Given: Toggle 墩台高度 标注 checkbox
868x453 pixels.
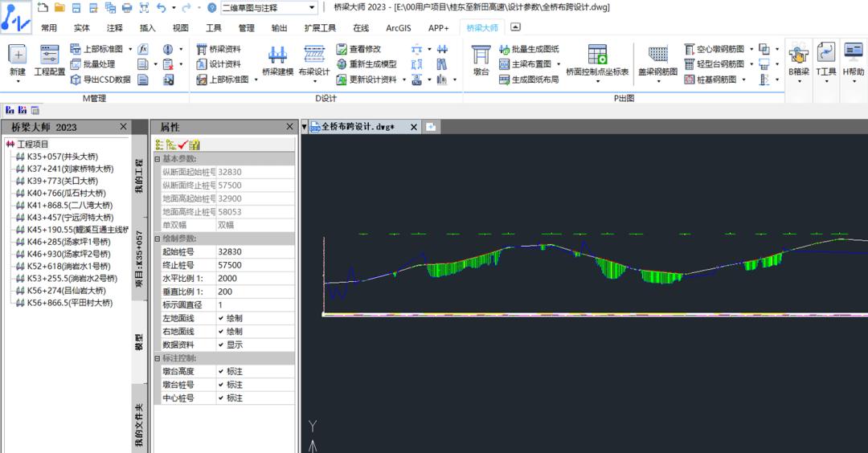Looking at the screenshot, I should 221,371.
